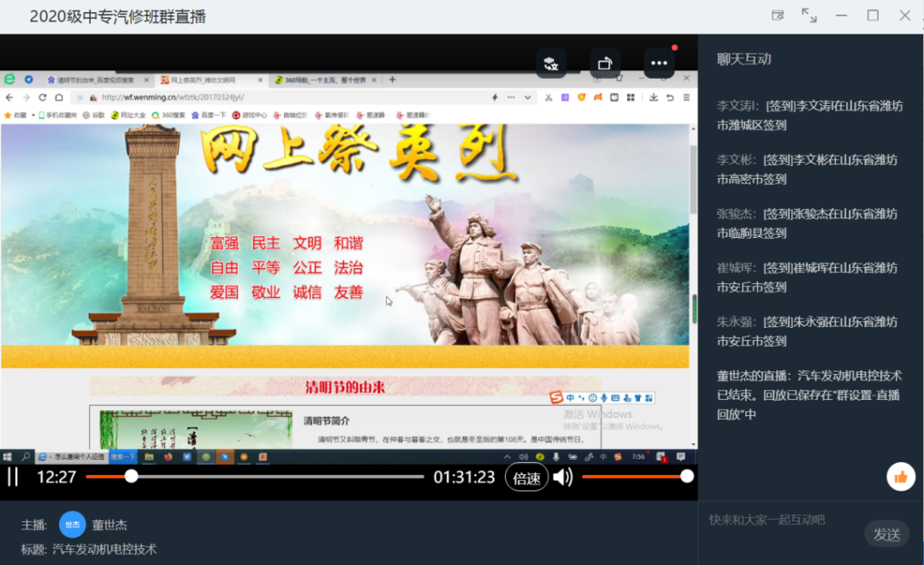Go back in the shared browser
Viewport: 924px width, 565px height.
pyautogui.click(x=9, y=98)
